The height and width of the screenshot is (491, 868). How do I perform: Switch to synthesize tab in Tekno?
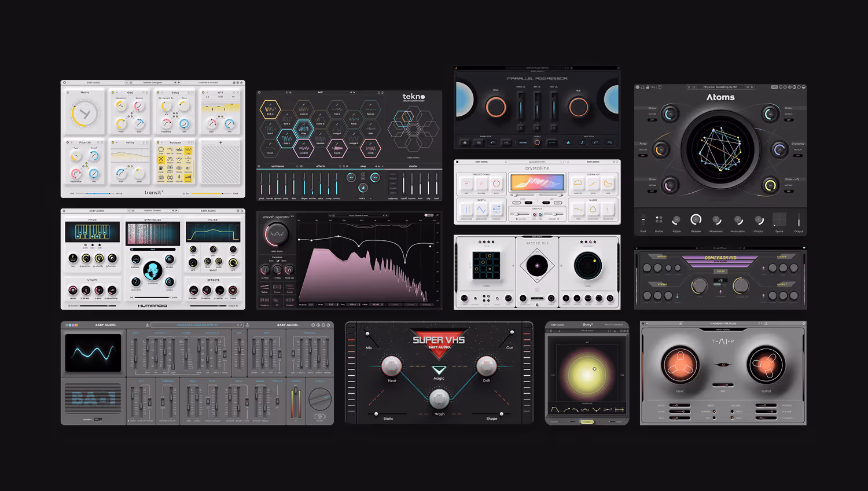pyautogui.click(x=278, y=166)
